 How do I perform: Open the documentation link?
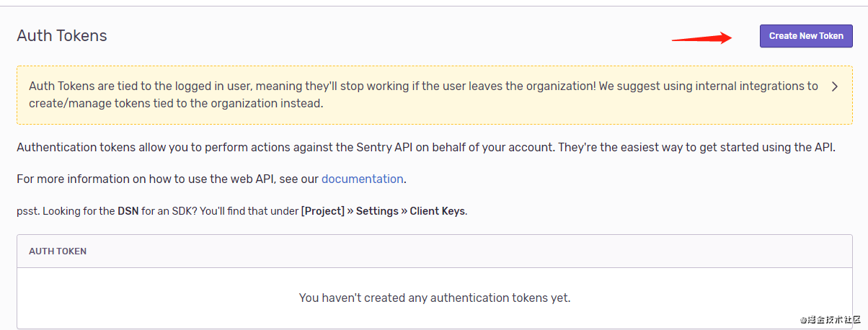[x=362, y=179]
